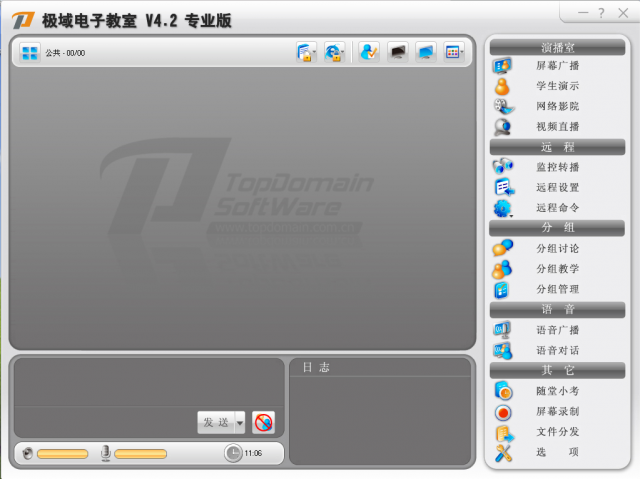Start 语音广播 voice broadcast icon
640x479 pixels.
(502, 330)
